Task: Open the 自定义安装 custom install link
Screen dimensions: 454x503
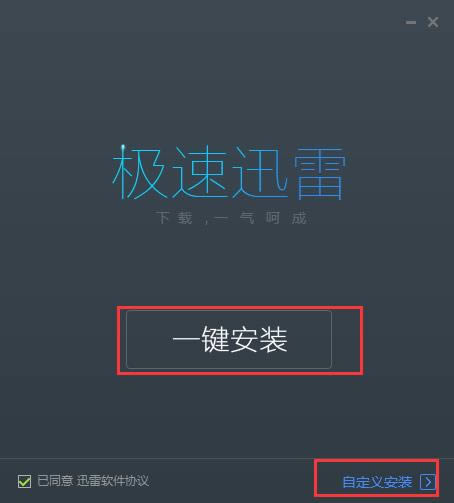Action: (377, 482)
